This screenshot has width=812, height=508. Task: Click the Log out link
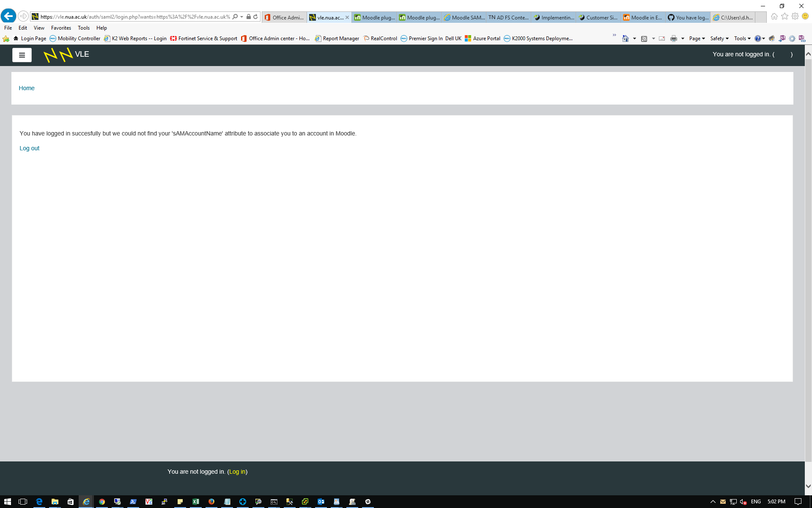(x=30, y=148)
